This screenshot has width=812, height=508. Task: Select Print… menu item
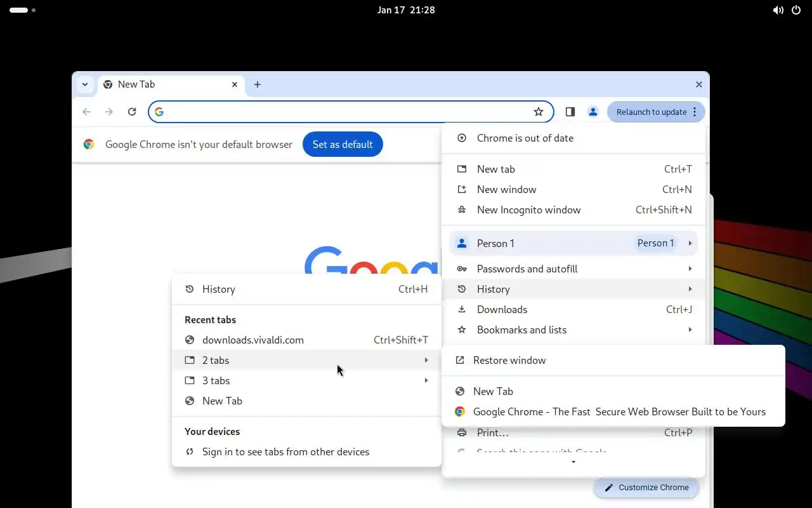573,432
